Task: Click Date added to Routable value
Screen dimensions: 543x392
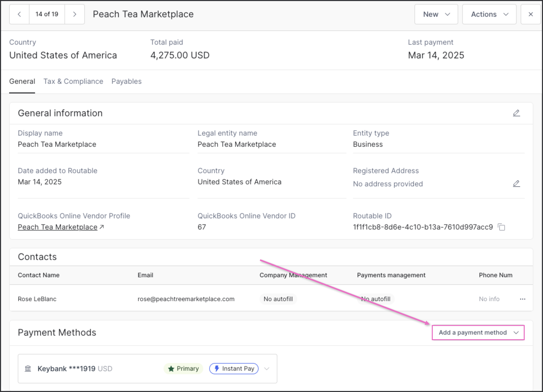Action: point(40,182)
